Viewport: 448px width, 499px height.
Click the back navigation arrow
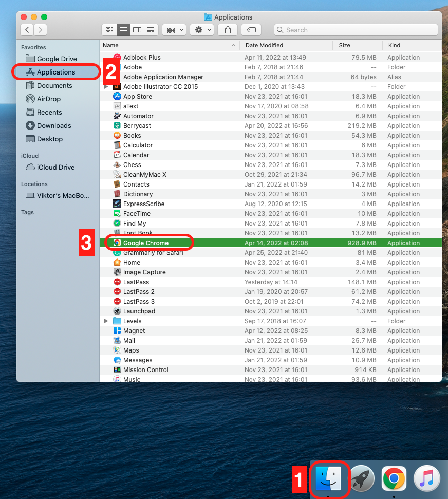[27, 30]
